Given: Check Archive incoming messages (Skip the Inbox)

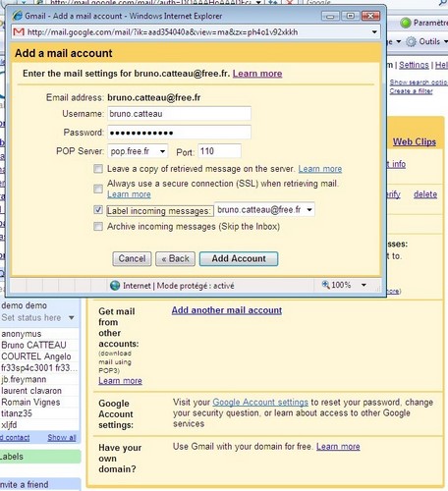Looking at the screenshot, I should [98, 226].
